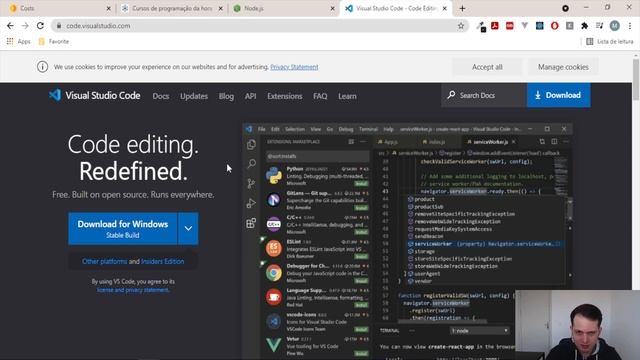Accept all cookies
Image resolution: width=640 pixels, height=360 pixels.
(x=487, y=67)
